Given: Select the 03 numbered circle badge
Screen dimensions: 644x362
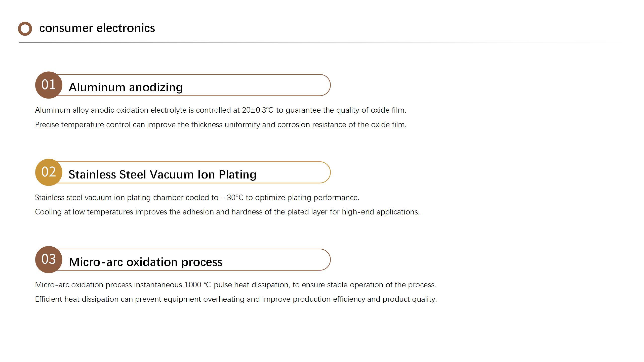Looking at the screenshot, I should tap(49, 259).
